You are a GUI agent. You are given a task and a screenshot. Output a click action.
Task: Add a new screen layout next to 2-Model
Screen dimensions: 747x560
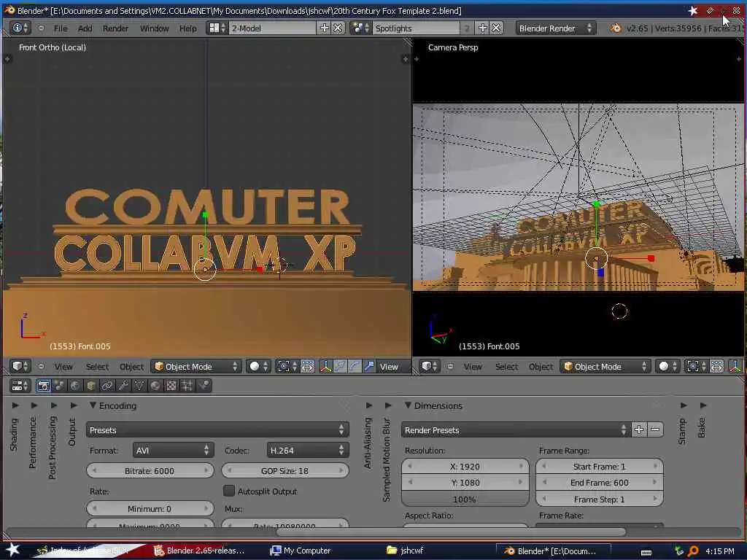325,28
